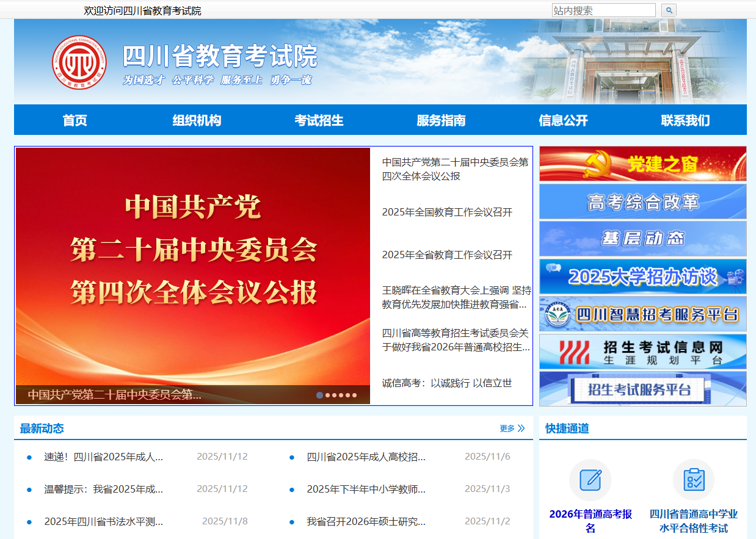
Task: Click the red 中国共产党 carousel slide image
Action: [192, 262]
